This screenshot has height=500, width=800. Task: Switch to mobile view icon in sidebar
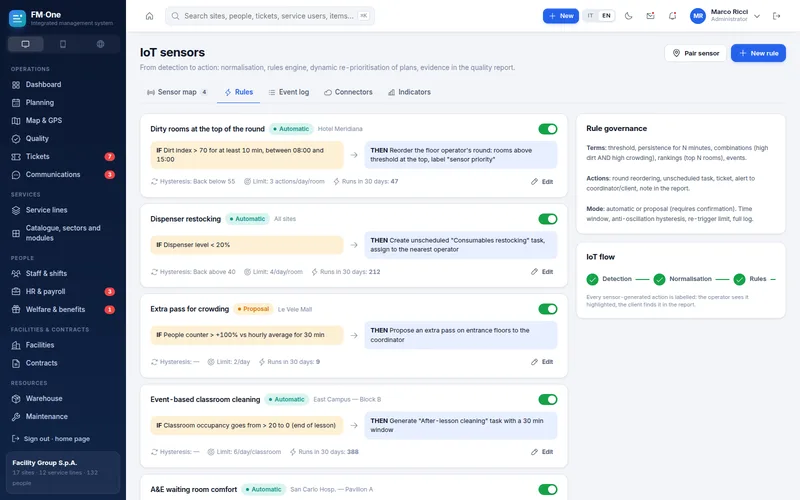click(x=63, y=44)
